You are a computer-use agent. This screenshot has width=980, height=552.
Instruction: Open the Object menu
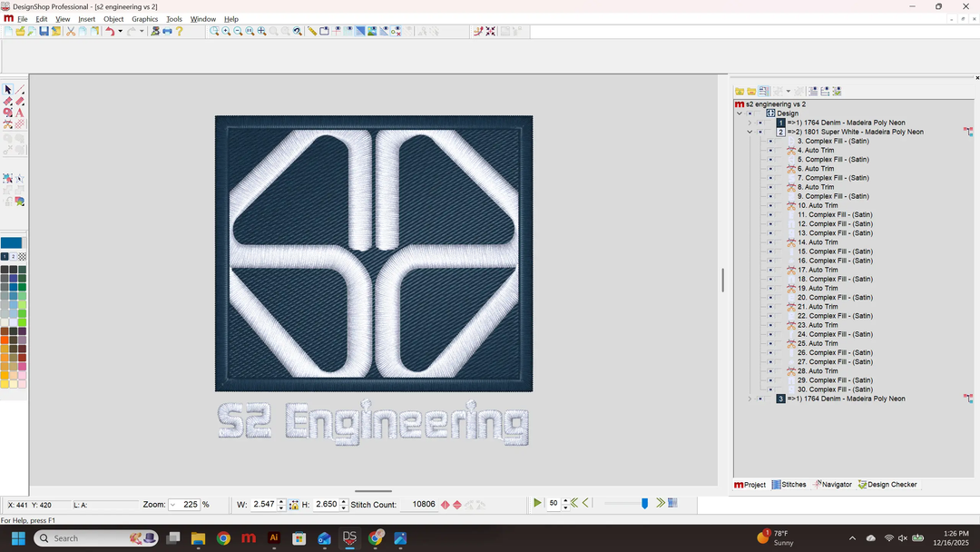pyautogui.click(x=113, y=19)
